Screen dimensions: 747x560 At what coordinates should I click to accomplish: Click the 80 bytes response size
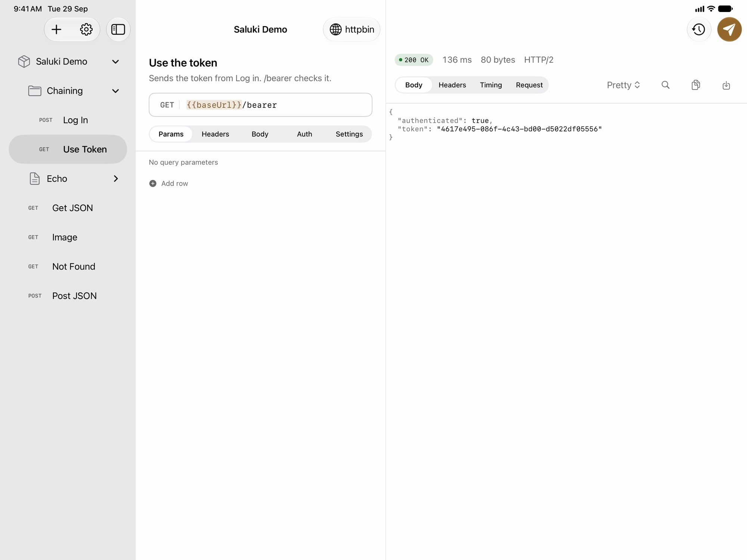coord(498,60)
